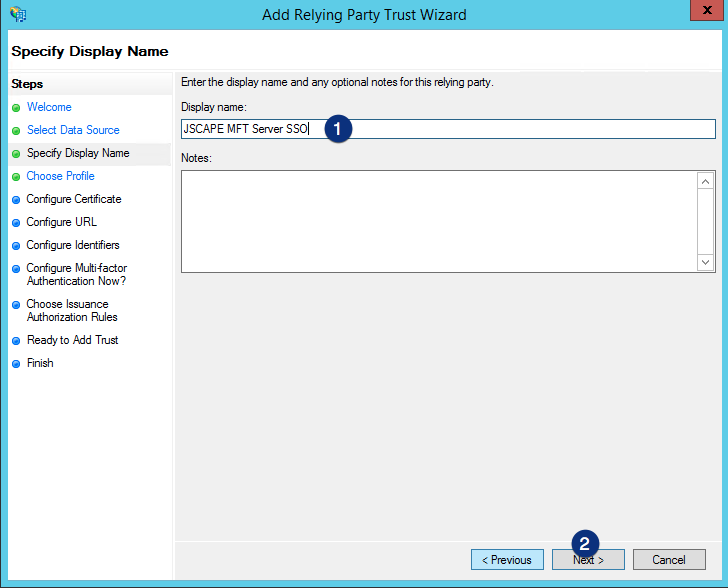Viewport: 728px width, 588px height.
Task: Click the blue bullet beside Configure URL
Action: point(16,223)
